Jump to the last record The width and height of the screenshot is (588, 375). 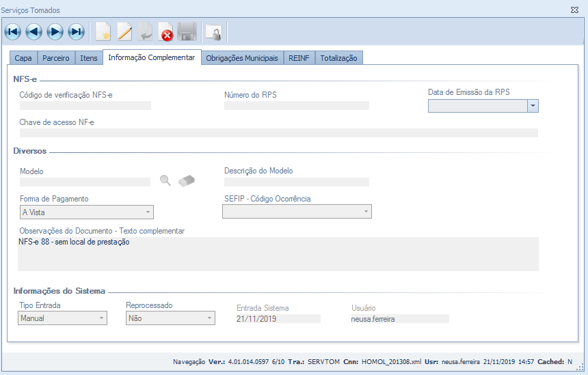click(x=76, y=31)
